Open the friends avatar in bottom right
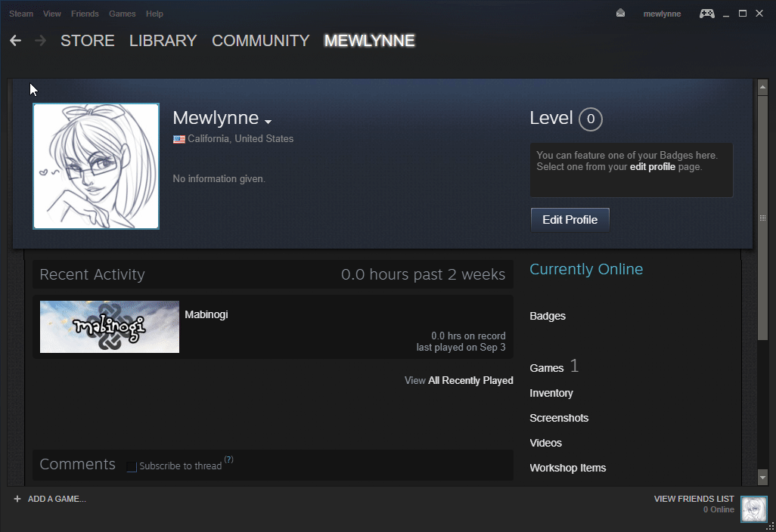 click(754, 509)
